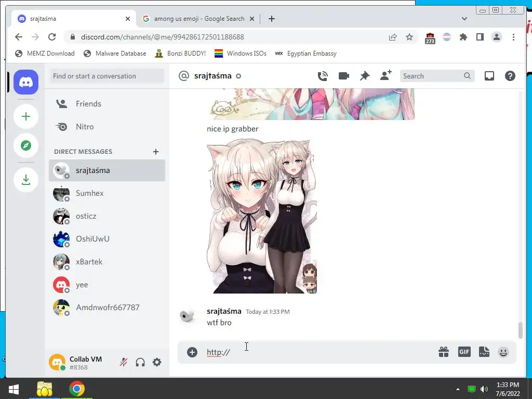The image size is (532, 399).
Task: Create DM plus next to Direct Messages
Action: click(156, 152)
